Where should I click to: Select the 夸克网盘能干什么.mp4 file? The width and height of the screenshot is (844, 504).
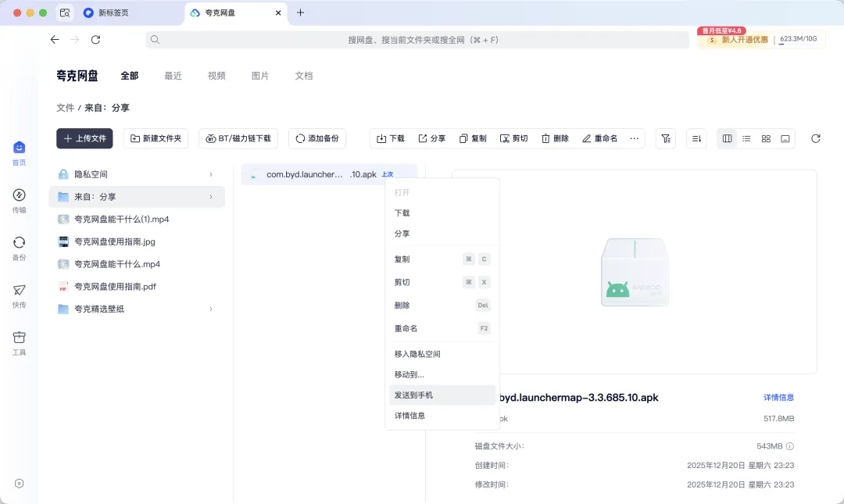(x=137, y=264)
